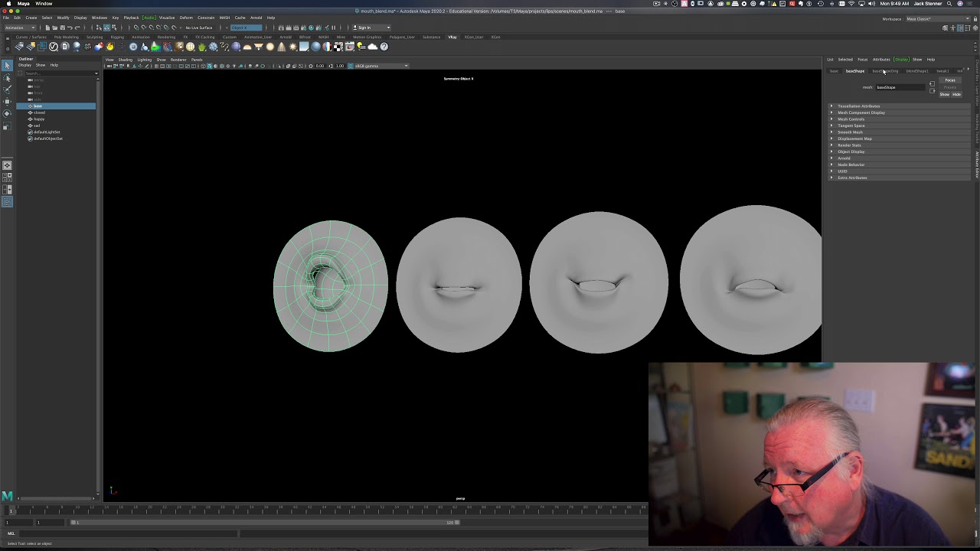
Task: Choose the Lasso select tool
Action: coord(7,78)
